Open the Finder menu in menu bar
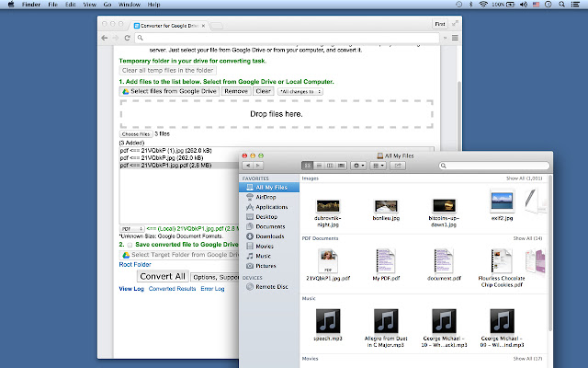The width and height of the screenshot is (588, 368). click(31, 5)
